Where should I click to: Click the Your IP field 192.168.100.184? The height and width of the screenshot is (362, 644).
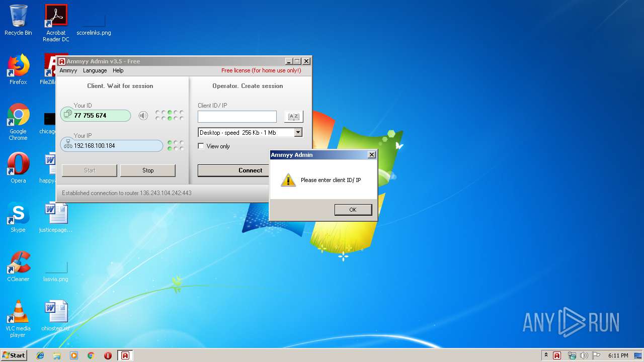[112, 146]
